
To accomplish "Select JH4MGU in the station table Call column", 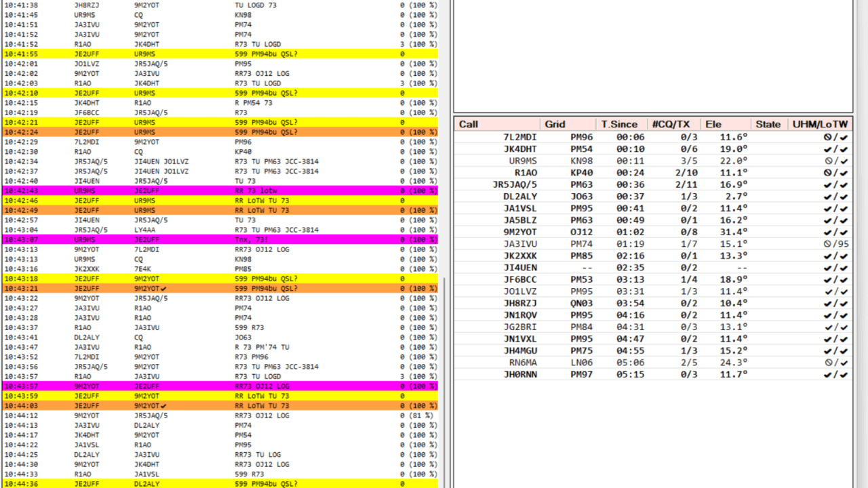I will [520, 350].
